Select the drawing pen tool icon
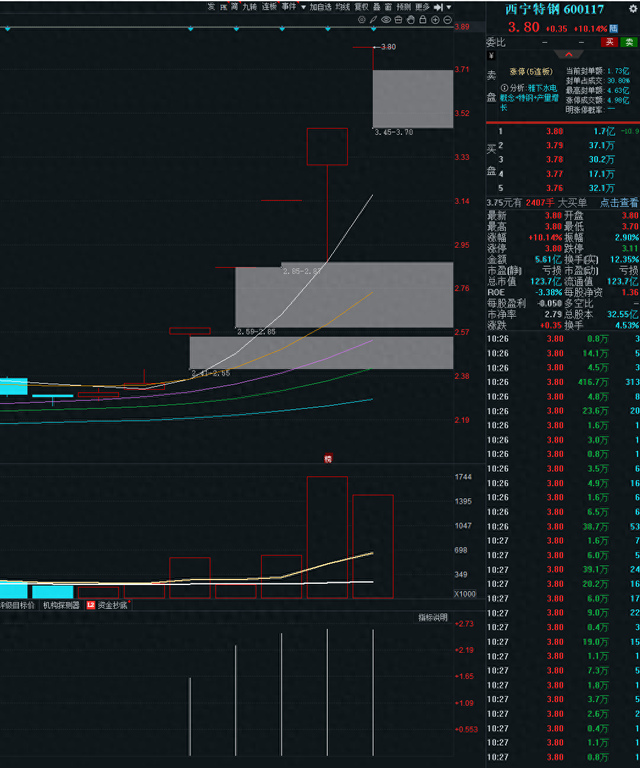 click(373, 20)
